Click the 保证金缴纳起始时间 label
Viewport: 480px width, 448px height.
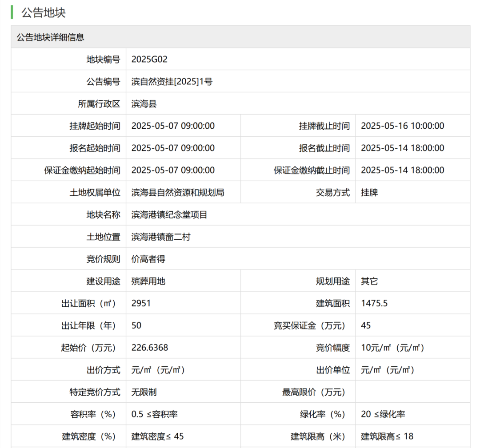click(82, 170)
